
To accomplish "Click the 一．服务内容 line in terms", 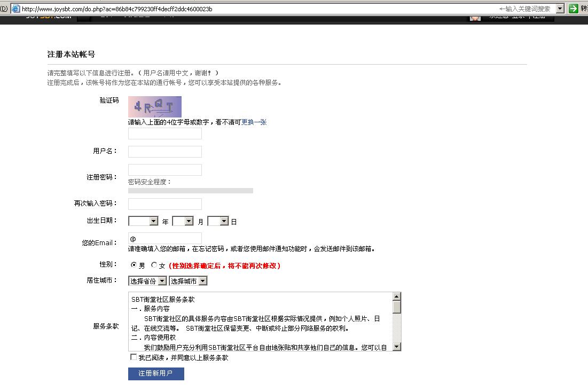I will (x=151, y=309).
